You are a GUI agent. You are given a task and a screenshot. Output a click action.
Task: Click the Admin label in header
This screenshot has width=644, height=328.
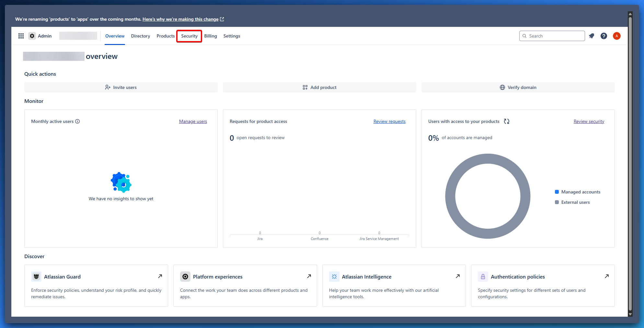45,36
